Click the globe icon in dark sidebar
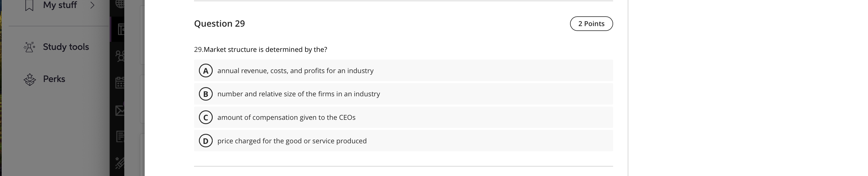Viewport: 868px width, 176px height. (120, 4)
